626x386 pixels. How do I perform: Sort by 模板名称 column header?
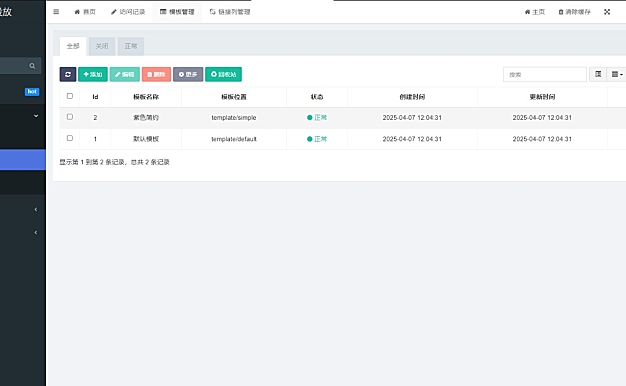(146, 97)
